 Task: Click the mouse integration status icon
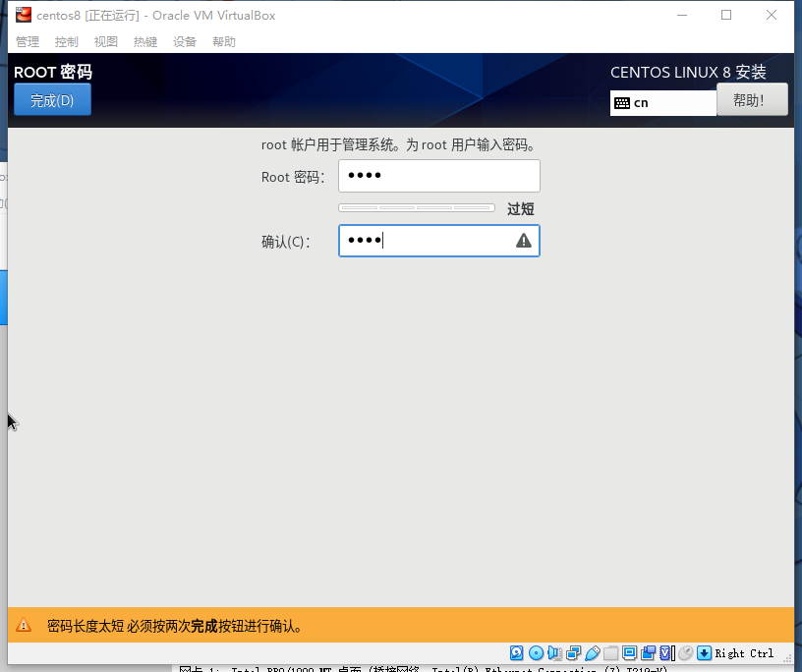click(x=685, y=653)
